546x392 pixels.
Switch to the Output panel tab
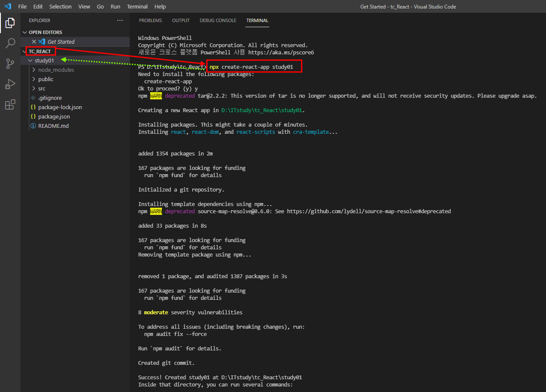[x=181, y=20]
